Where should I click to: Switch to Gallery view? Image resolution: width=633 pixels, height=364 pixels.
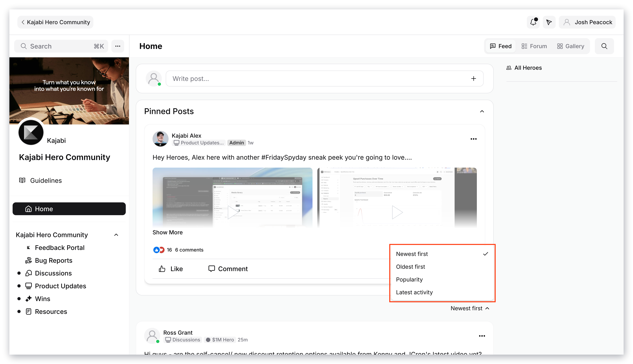(570, 46)
